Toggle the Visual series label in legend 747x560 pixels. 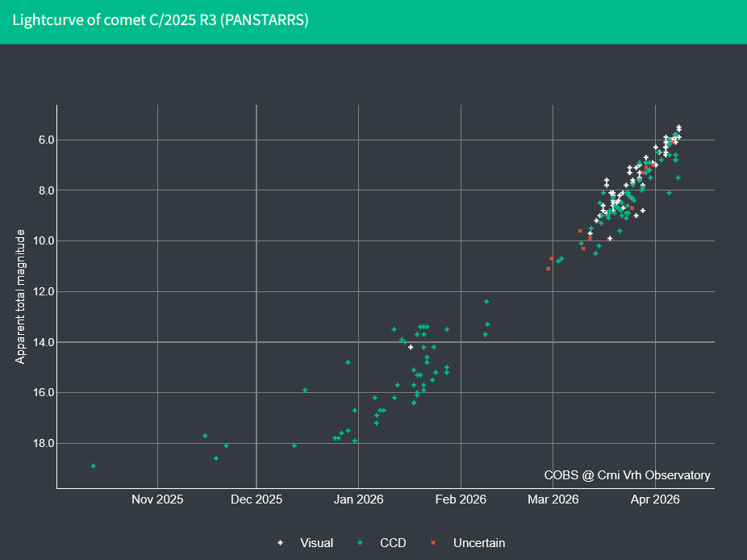[316, 543]
